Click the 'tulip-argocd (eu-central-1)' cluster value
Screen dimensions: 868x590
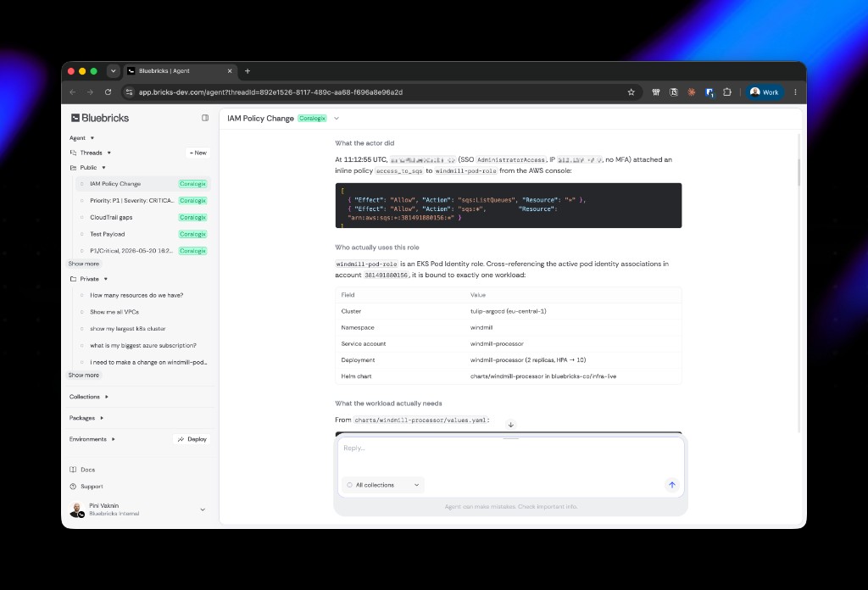509,311
